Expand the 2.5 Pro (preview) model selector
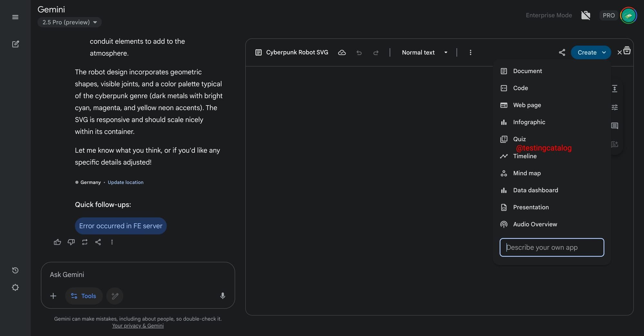The height and width of the screenshot is (336, 644). 70,22
